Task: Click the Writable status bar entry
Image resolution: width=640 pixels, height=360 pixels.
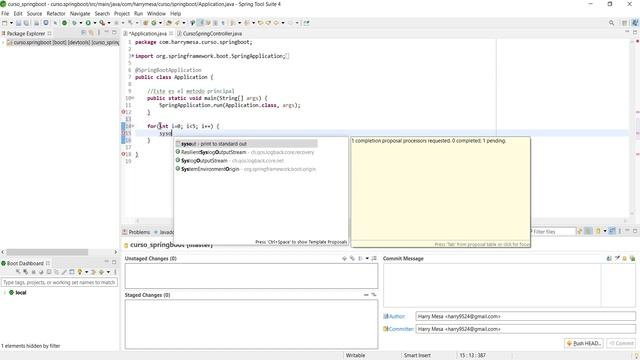Action: (355, 356)
